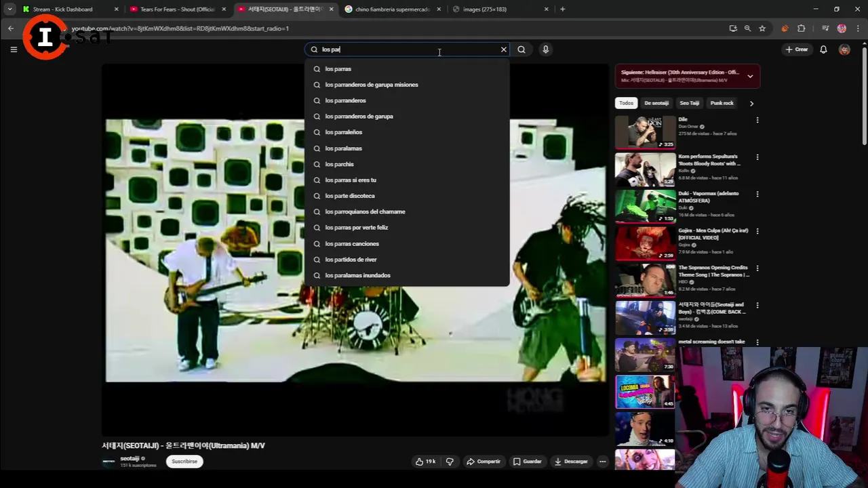This screenshot has height=488, width=868.
Task: Open options for The Sopranos Opening Credits
Action: click(x=757, y=268)
